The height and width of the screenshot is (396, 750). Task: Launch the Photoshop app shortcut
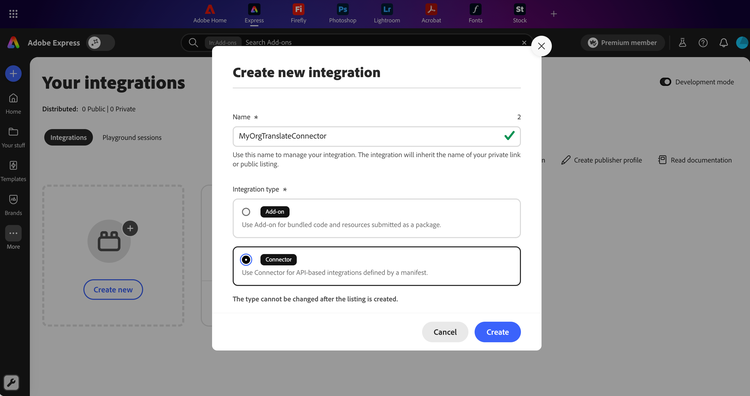[x=342, y=14]
